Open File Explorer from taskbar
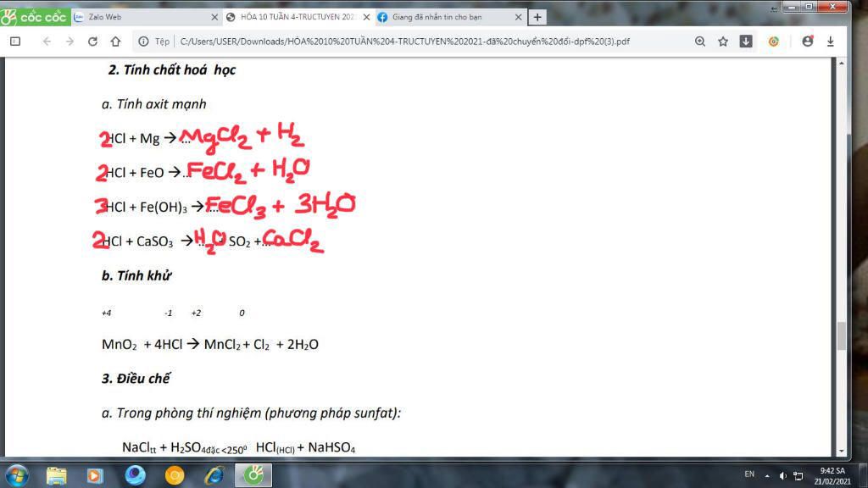This screenshot has width=868, height=488. pos(56,475)
